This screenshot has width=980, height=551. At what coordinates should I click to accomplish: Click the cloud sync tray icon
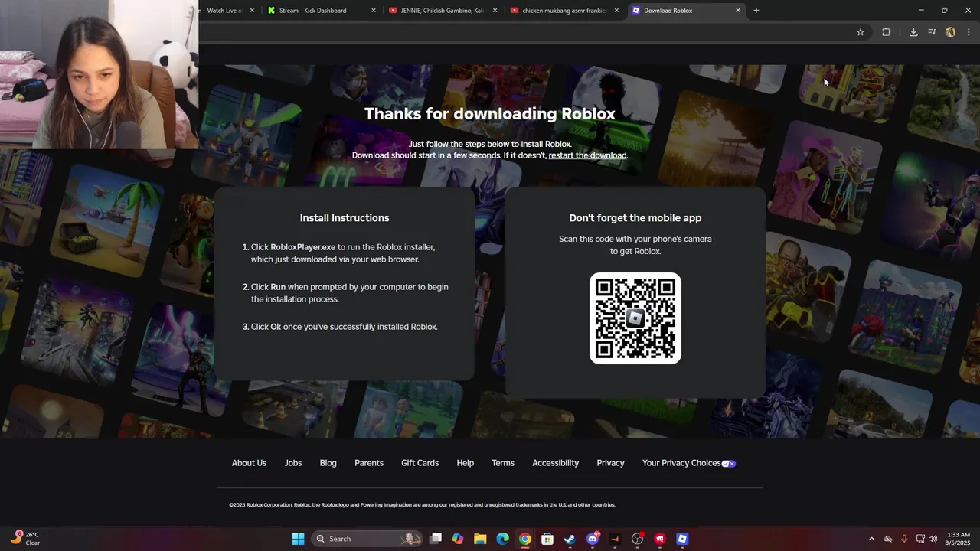point(888,539)
